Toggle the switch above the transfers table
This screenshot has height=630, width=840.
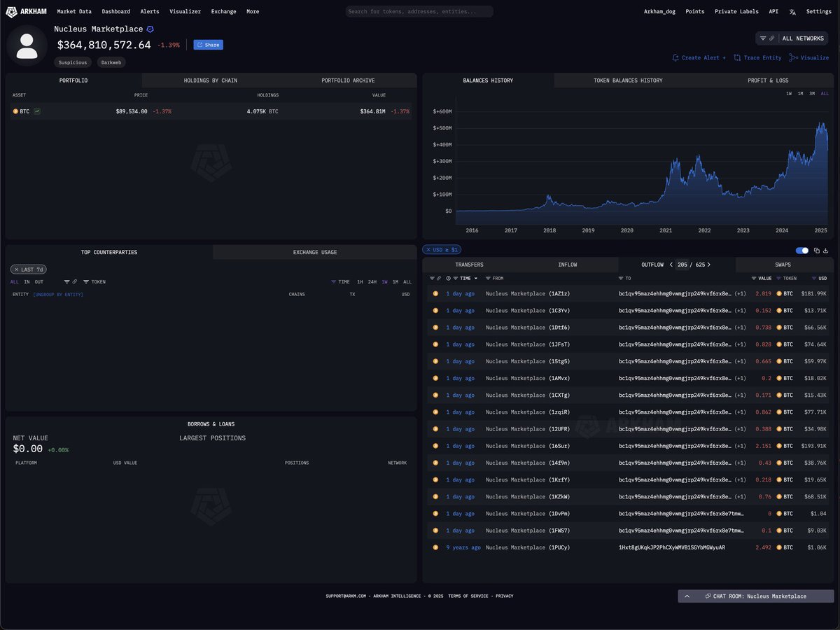[x=802, y=250]
